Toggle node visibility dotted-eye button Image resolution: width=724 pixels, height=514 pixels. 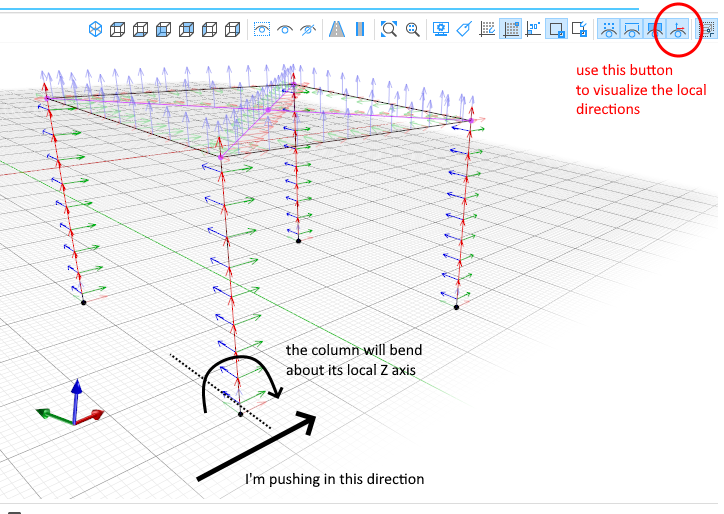(609, 30)
